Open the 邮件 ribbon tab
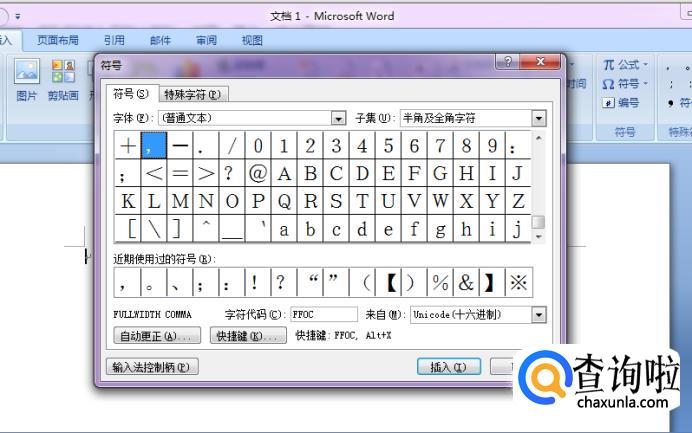692x433 pixels. click(x=160, y=41)
